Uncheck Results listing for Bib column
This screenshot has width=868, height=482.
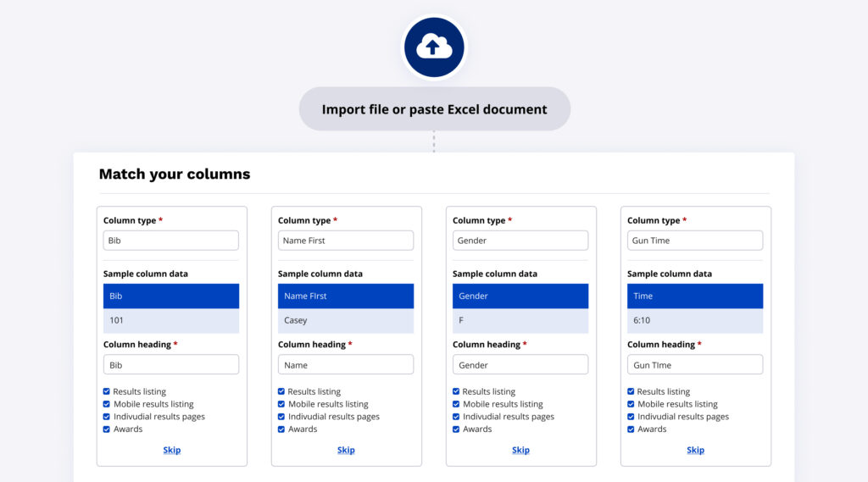(x=107, y=391)
